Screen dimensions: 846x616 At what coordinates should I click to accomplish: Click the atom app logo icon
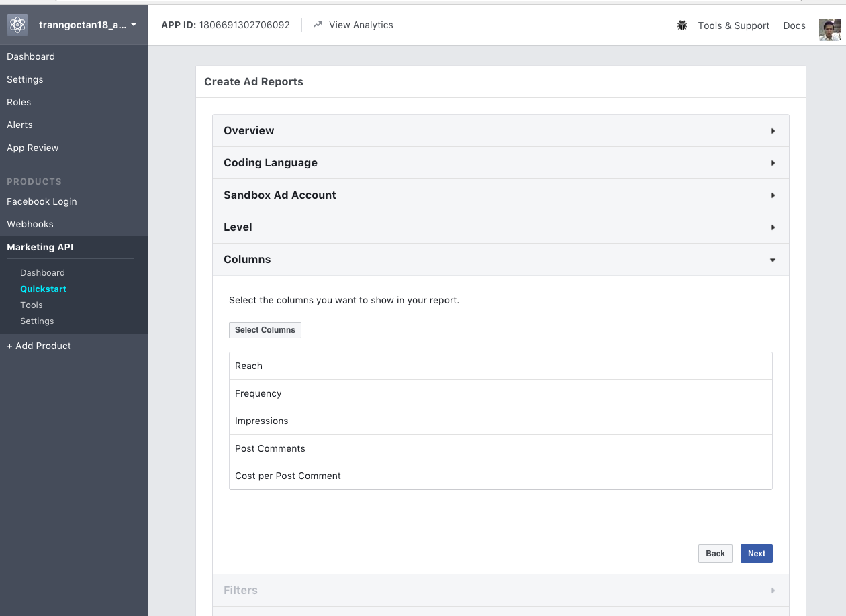17,25
